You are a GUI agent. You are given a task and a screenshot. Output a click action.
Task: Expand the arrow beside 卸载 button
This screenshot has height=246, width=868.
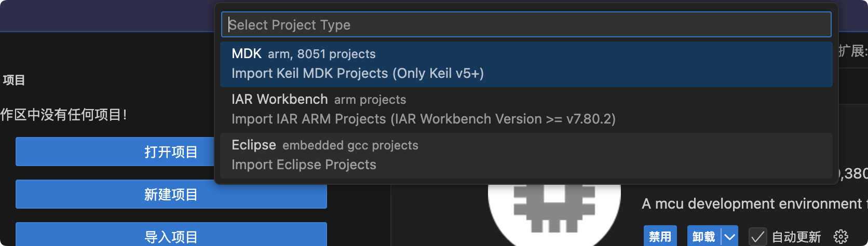(x=730, y=237)
